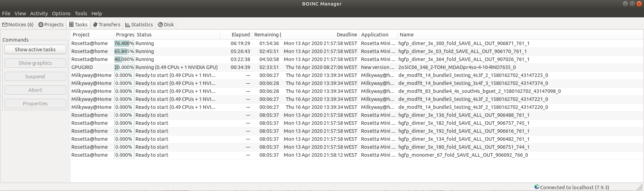Click the Tasks tab list icon
The image size is (644, 191).
71,25
